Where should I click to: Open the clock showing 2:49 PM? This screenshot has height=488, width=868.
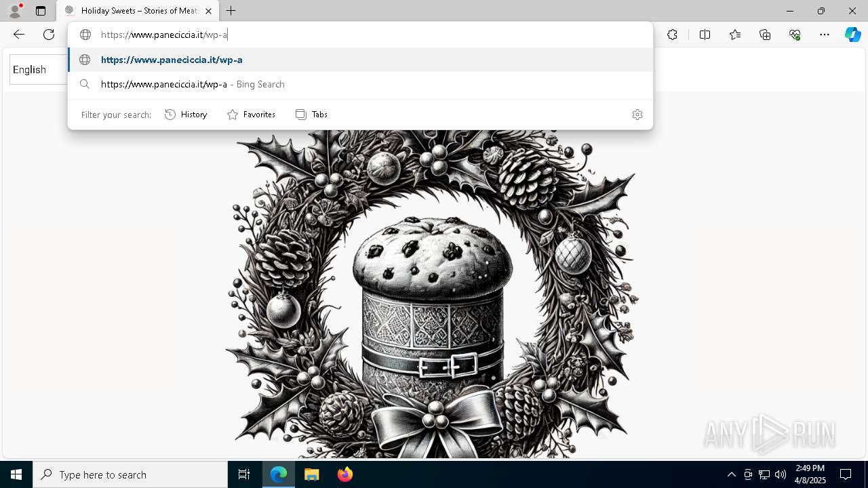point(810,474)
